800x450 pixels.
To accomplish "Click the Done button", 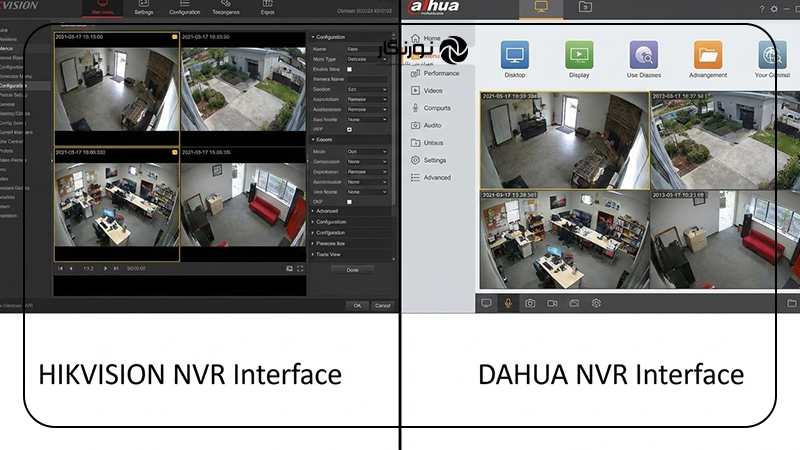I will [x=352, y=270].
